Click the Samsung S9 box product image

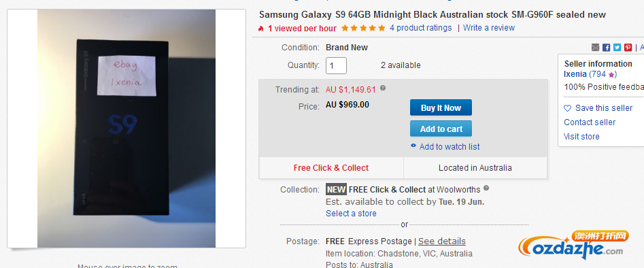pyautogui.click(x=126, y=129)
